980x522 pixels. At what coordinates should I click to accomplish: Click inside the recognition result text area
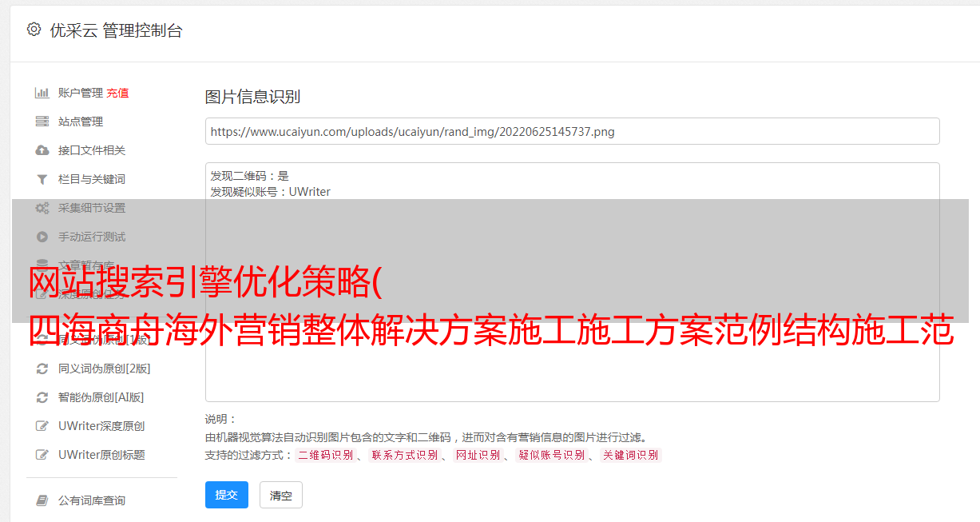[x=572, y=281]
